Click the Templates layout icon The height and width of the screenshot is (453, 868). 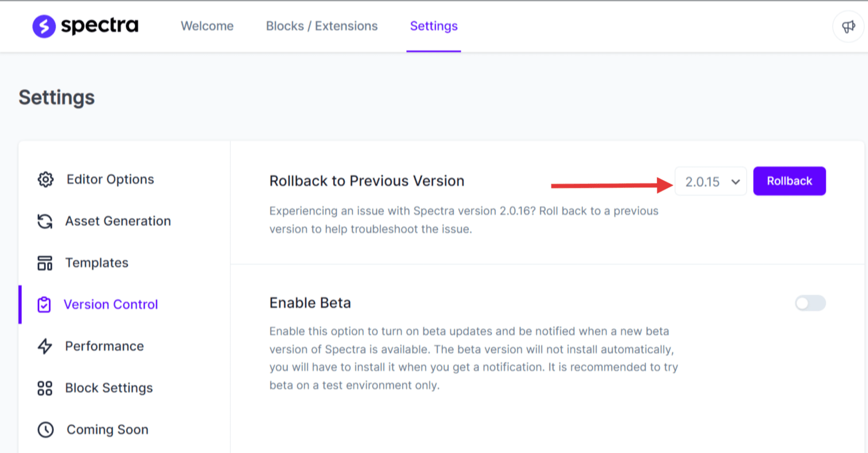[x=45, y=263]
